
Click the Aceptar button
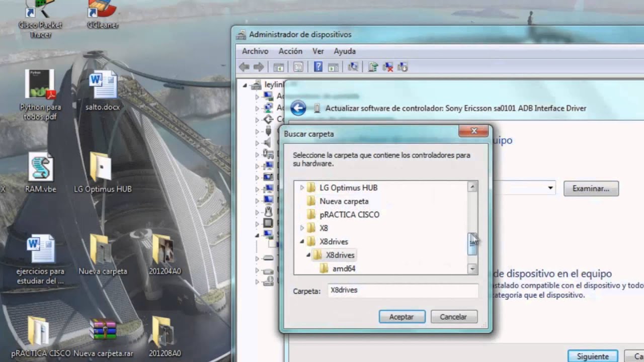401,317
